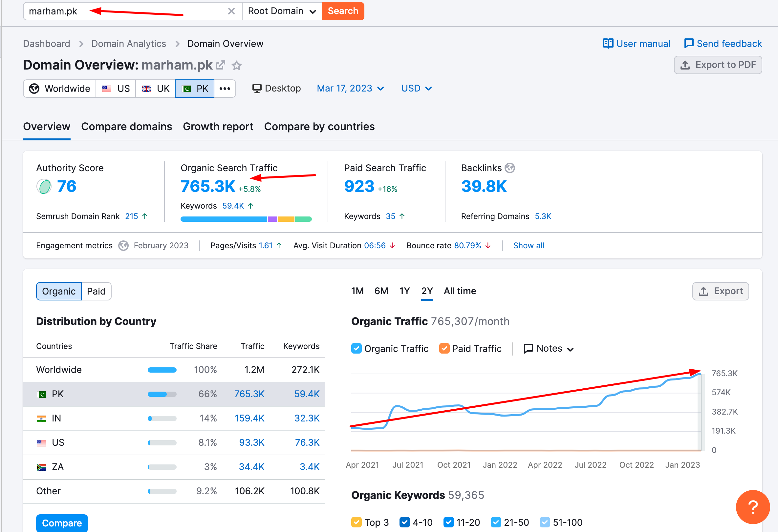This screenshot has width=778, height=532.
Task: Select 6M time range
Action: (x=381, y=291)
